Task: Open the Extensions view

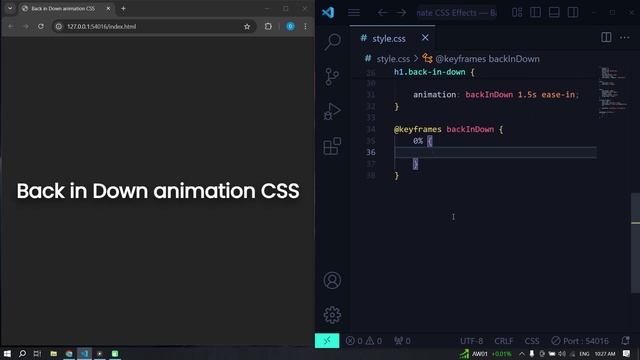Action: (332, 146)
